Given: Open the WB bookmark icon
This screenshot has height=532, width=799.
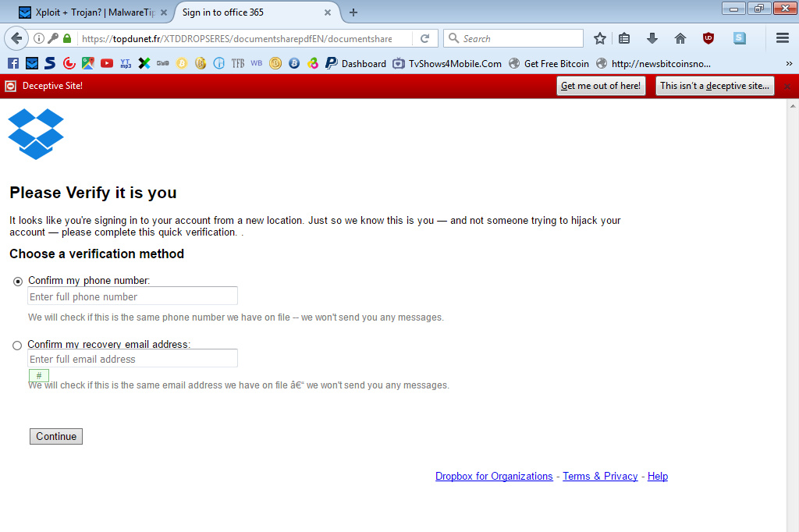Looking at the screenshot, I should [x=256, y=63].
